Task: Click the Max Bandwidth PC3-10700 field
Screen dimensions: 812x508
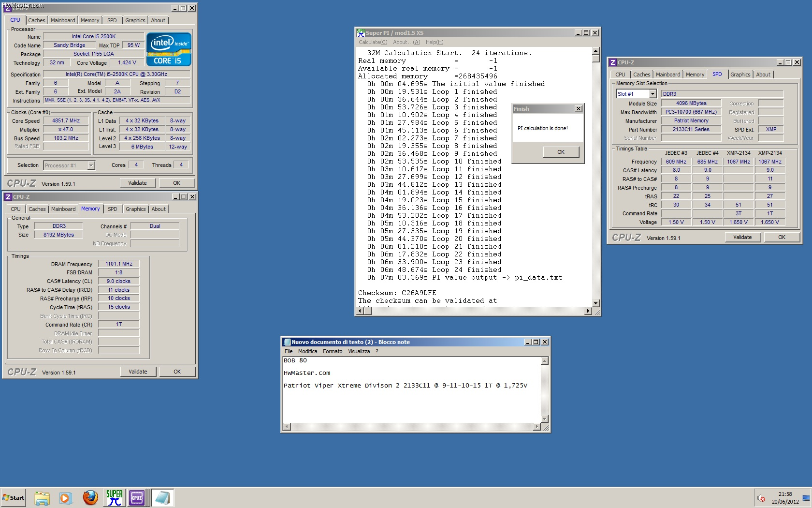Action: 691,112
